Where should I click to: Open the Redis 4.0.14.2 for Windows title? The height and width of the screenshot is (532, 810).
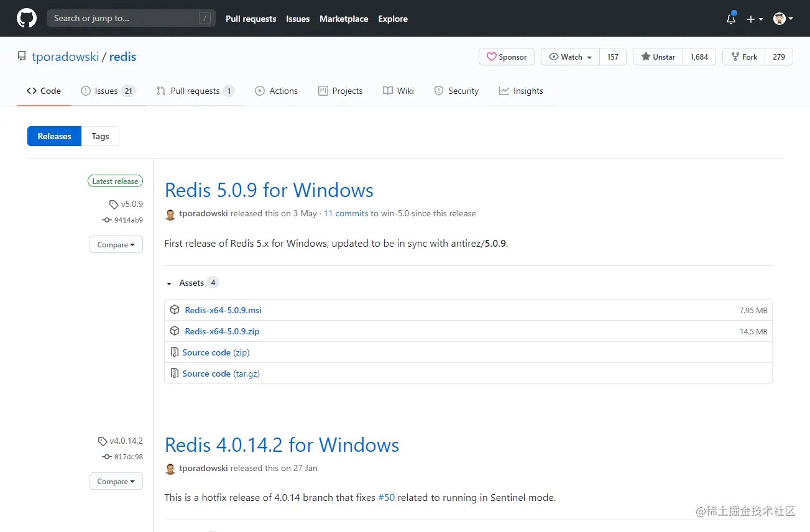(282, 444)
